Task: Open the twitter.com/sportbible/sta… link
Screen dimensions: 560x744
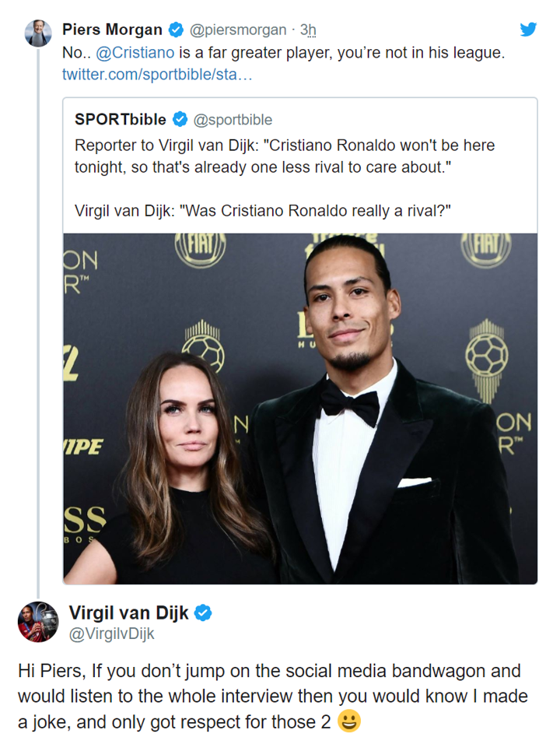Action: pos(157,75)
